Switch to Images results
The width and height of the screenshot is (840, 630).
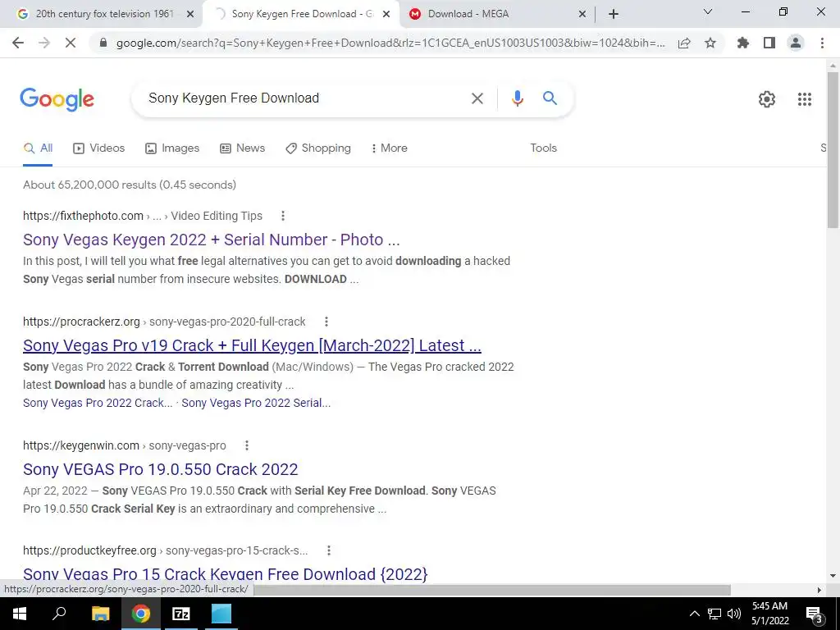click(x=172, y=148)
